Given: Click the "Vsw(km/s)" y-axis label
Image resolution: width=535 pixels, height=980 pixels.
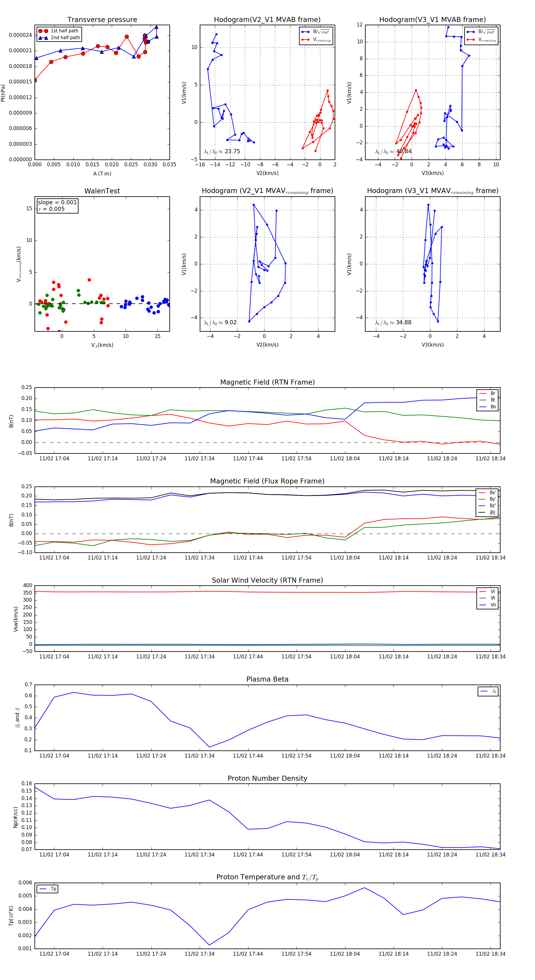Looking at the screenshot, I should (x=16, y=619).
